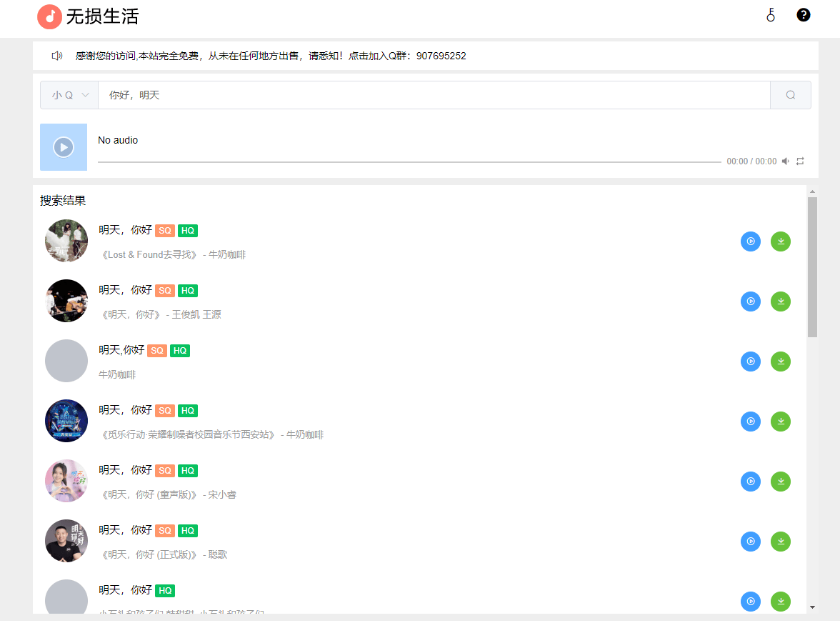The width and height of the screenshot is (840, 623).
Task: Click the 无损生活 music note logo icon
Action: [49, 16]
